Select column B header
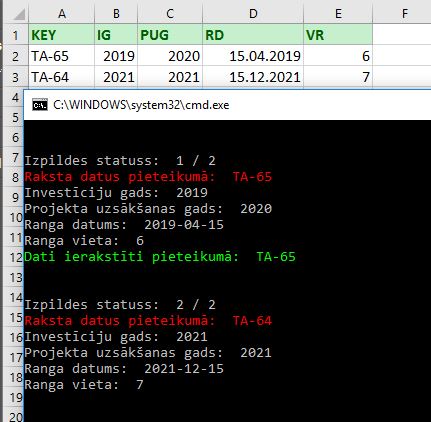This screenshot has height=422, width=431. click(x=116, y=14)
